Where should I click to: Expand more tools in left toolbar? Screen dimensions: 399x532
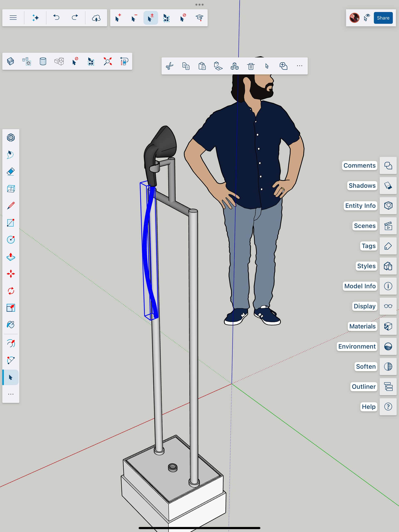11,394
